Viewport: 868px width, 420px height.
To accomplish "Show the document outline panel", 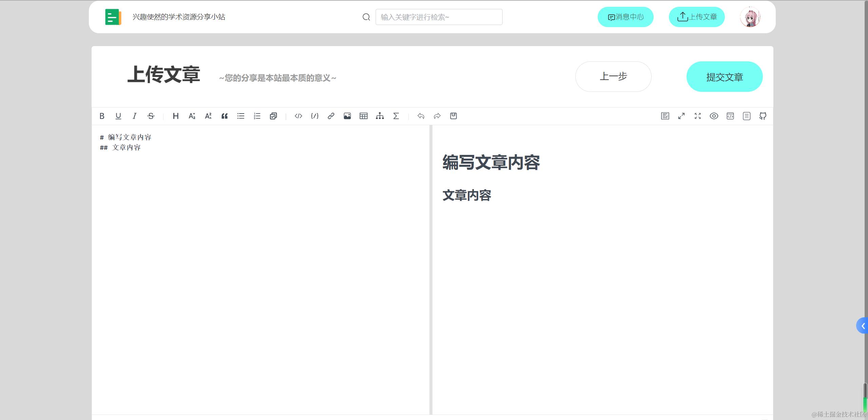I will point(746,116).
